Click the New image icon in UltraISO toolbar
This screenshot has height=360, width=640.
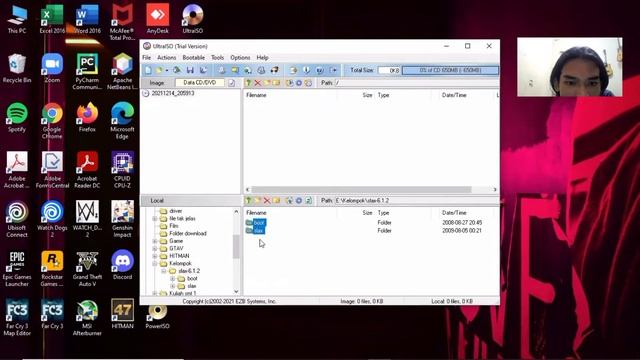(x=148, y=70)
